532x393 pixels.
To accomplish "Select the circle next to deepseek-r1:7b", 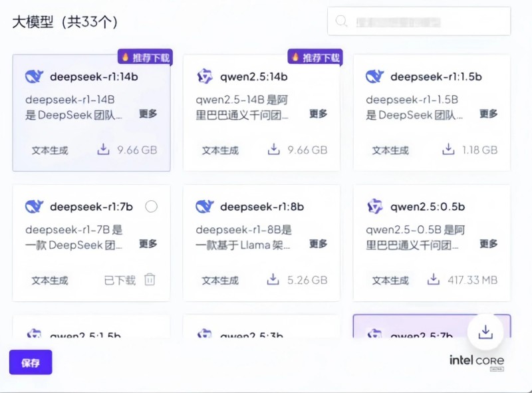I will 151,207.
